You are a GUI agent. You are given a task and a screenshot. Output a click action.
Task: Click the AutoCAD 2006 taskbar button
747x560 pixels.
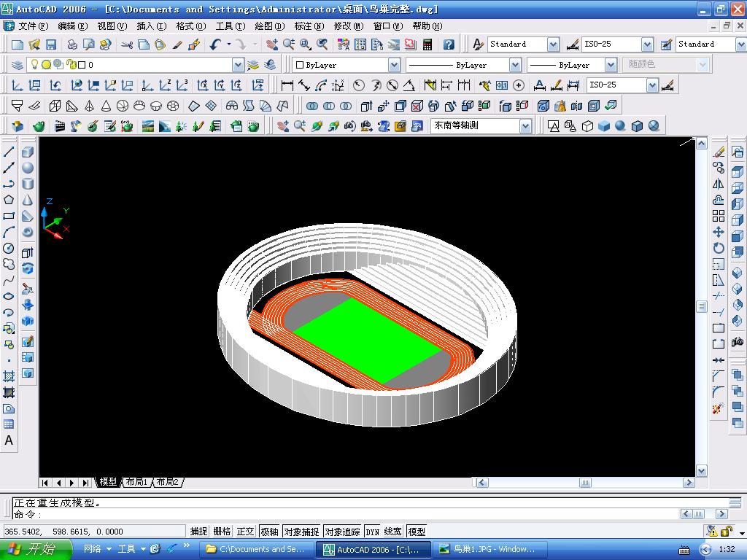(373, 549)
